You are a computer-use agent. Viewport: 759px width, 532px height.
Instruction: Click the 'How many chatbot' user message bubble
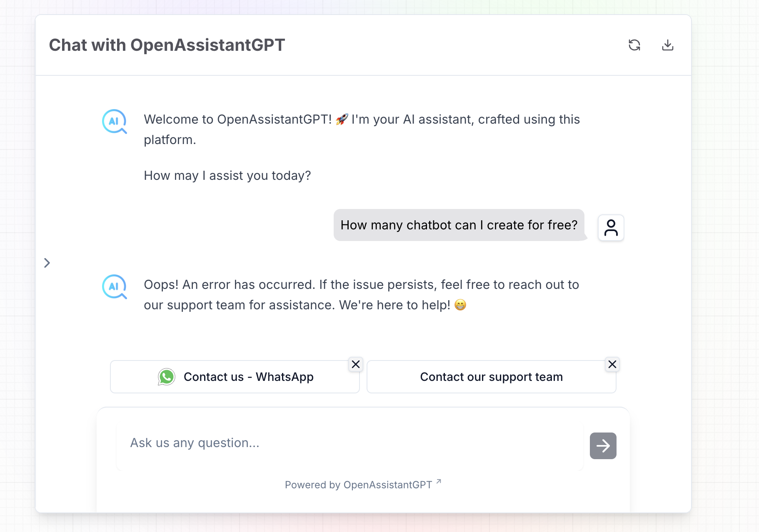pyautogui.click(x=459, y=225)
